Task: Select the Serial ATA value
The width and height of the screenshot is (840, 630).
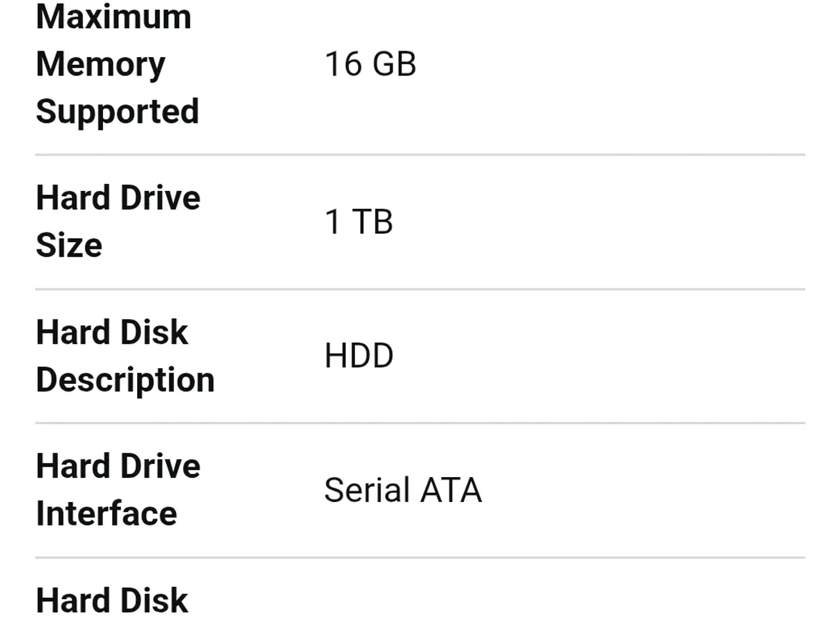Action: [x=403, y=490]
